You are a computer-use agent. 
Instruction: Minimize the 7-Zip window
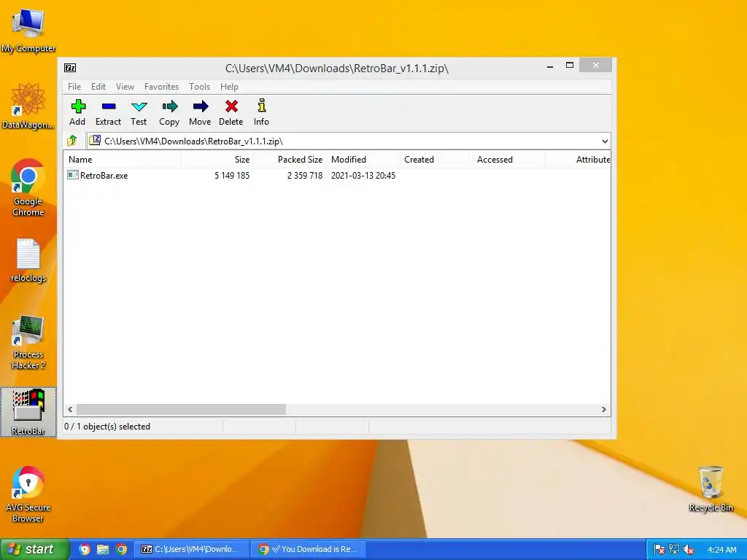(x=550, y=66)
